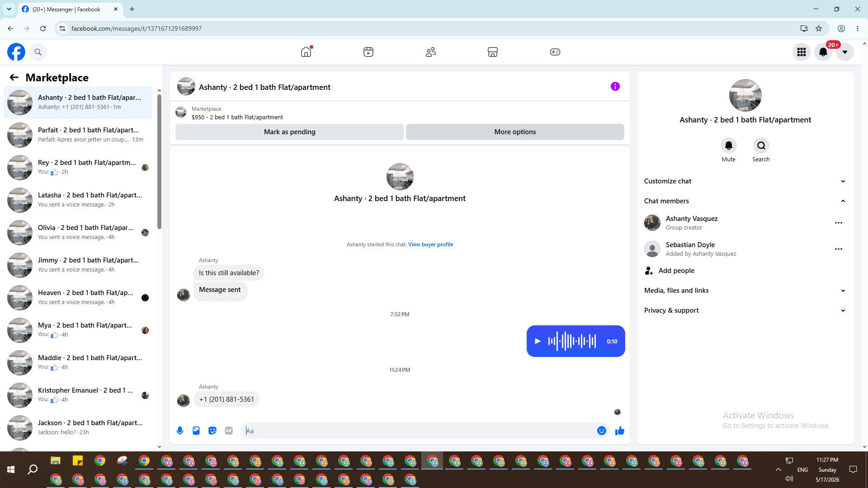This screenshot has height=488, width=868.
Task: Expand the Customize chat section
Action: [x=745, y=181]
